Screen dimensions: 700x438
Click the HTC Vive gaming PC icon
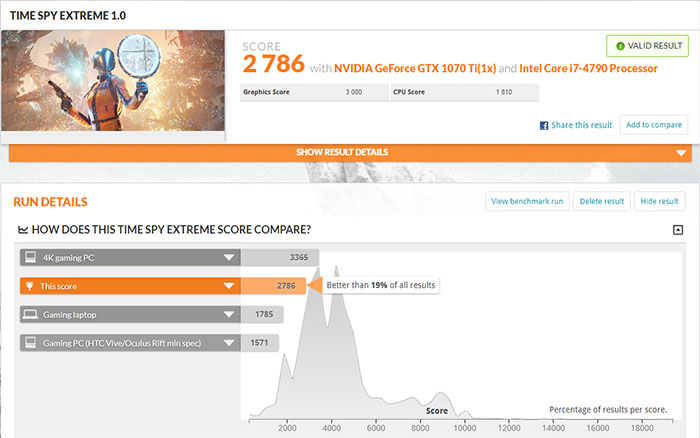(31, 343)
